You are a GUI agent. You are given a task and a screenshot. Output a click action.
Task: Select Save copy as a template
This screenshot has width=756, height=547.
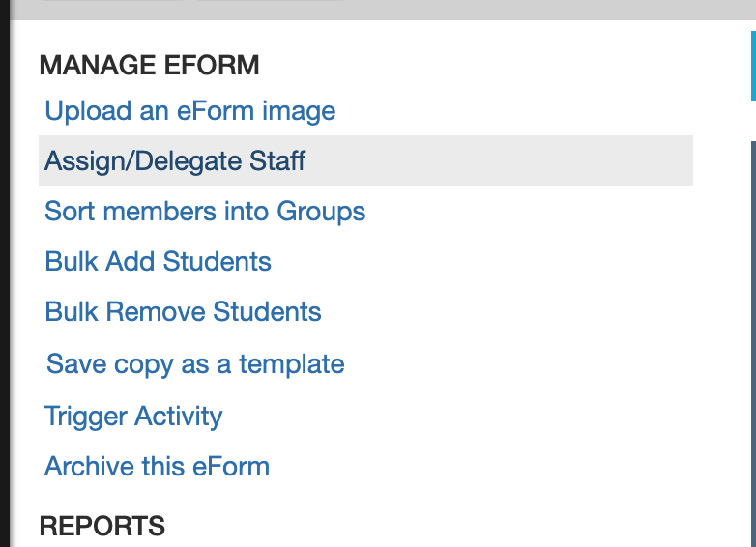(195, 364)
